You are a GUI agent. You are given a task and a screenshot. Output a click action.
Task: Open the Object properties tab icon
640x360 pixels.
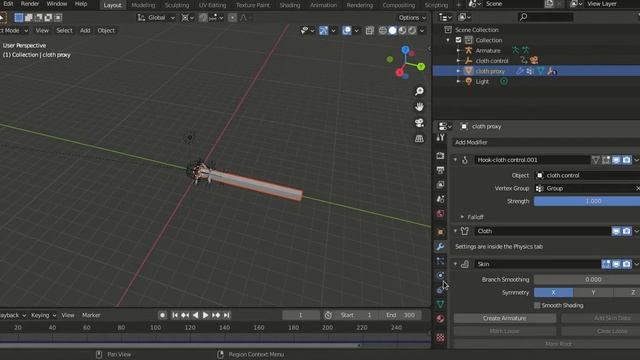(440, 232)
